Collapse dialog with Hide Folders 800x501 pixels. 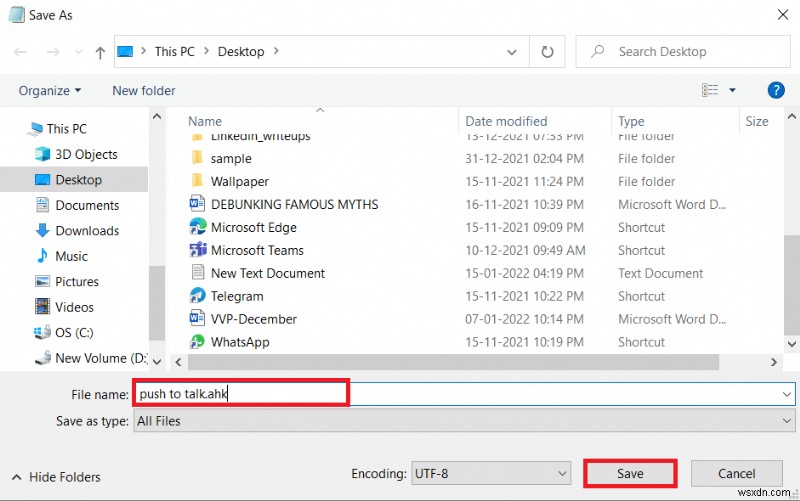click(56, 477)
